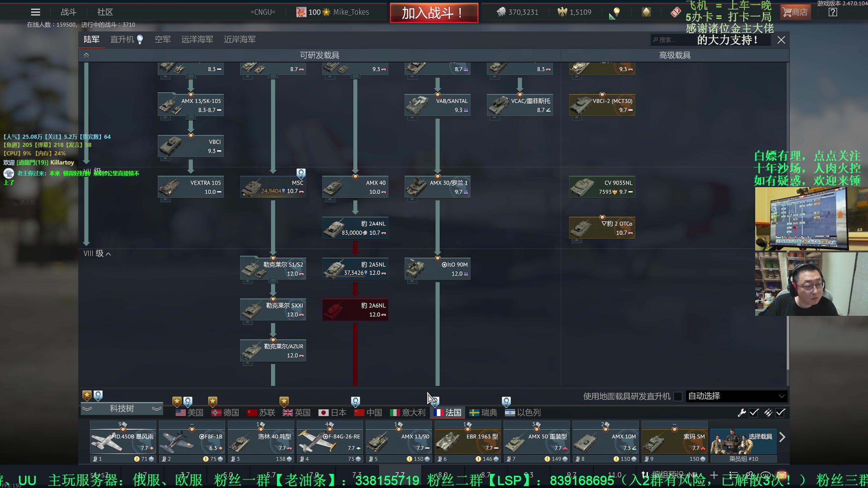
Task: Select the 索玛 SM crew slot
Action: (674, 442)
